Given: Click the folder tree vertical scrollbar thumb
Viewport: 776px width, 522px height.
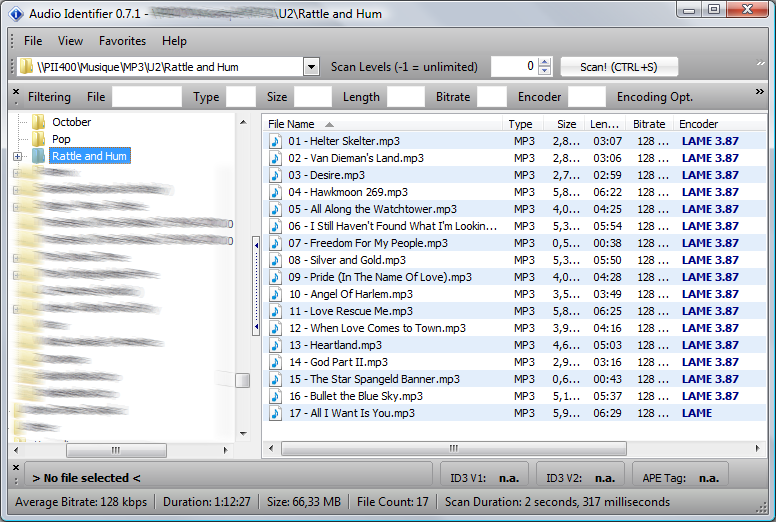Looking at the screenshot, I should coord(242,380).
